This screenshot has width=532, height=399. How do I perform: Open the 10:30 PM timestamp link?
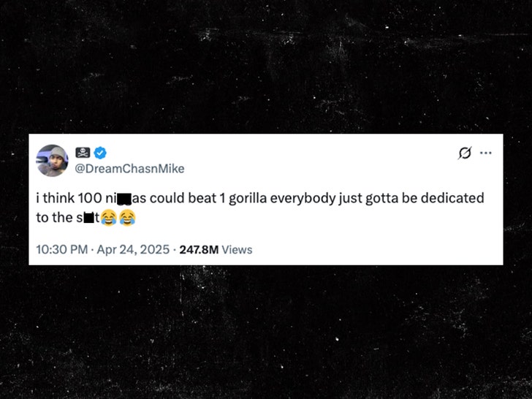click(61, 249)
